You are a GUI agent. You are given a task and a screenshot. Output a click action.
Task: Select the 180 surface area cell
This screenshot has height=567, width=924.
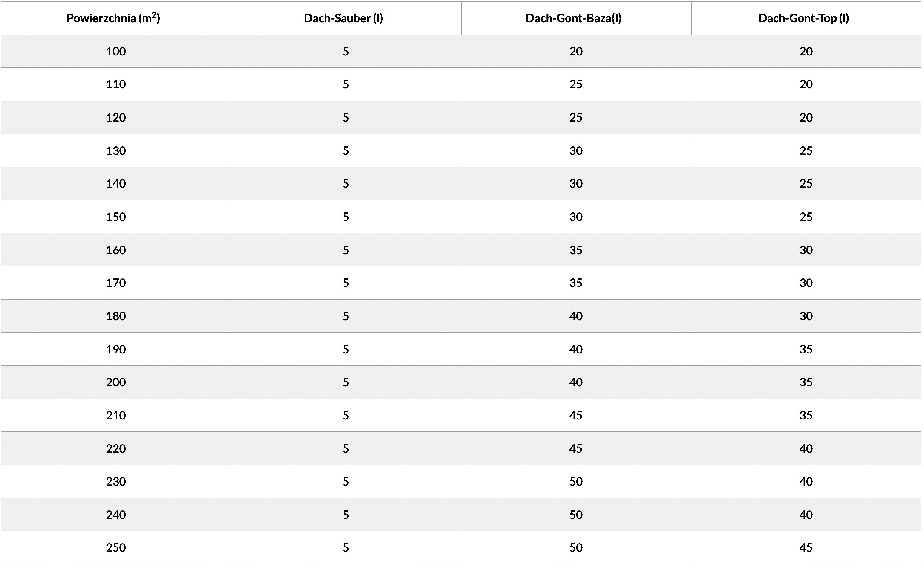[x=116, y=316]
